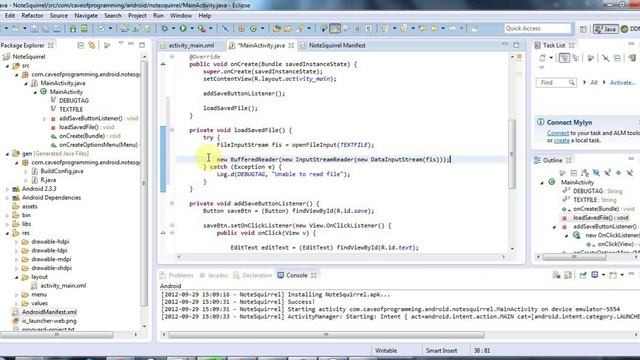Click the Quick Access search field

coord(538,28)
